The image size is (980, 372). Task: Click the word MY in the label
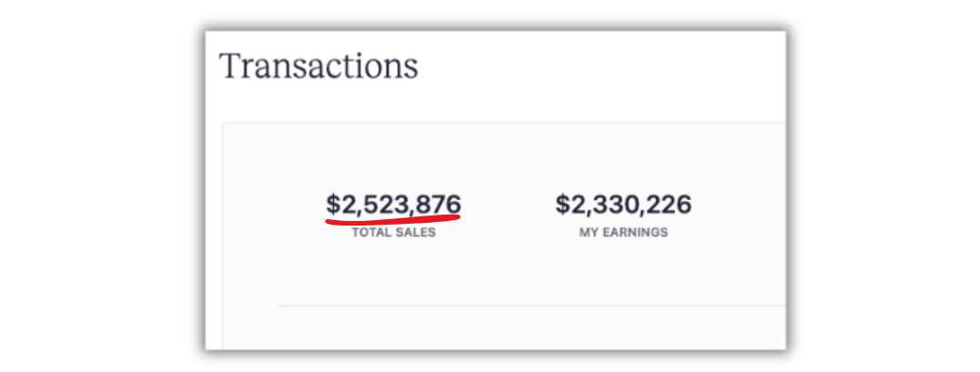click(588, 233)
